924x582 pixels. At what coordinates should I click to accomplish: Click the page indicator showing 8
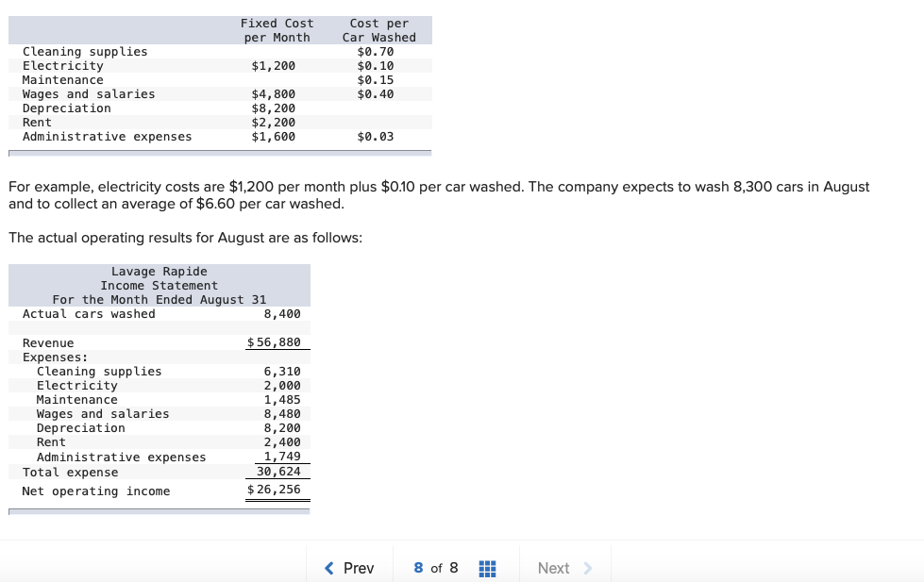pyautogui.click(x=417, y=568)
